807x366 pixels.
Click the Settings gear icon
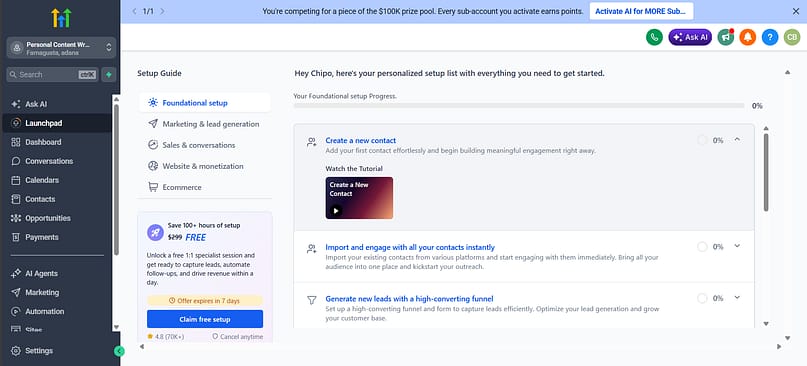point(16,351)
